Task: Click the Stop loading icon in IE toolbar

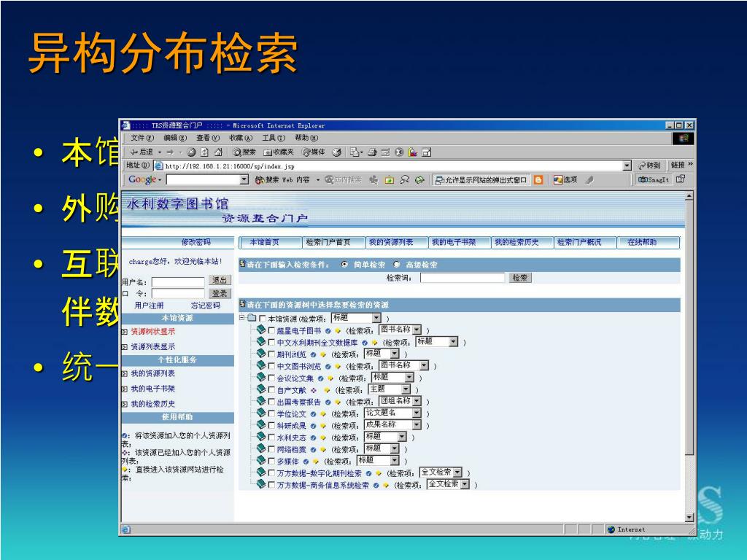Action: [192, 152]
